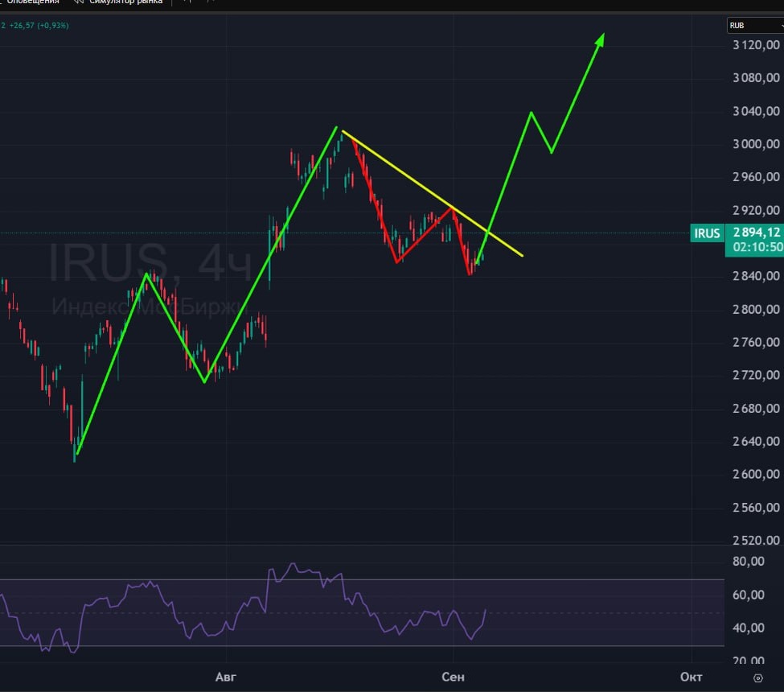Click the 60,00 RSI scale value

748,595
